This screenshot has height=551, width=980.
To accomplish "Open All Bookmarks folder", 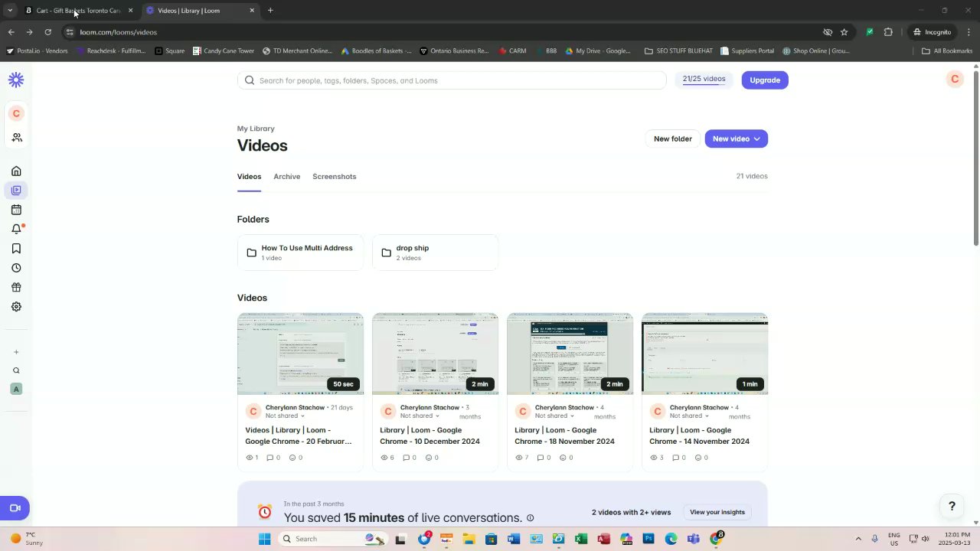I will click(x=947, y=51).
